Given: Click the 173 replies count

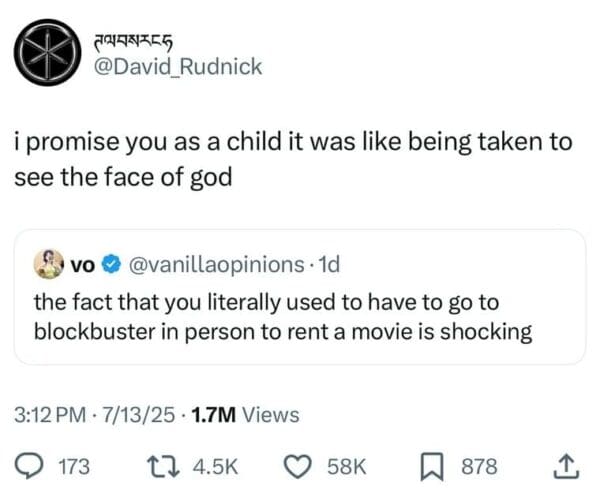Looking at the screenshot, I should tap(75, 465).
